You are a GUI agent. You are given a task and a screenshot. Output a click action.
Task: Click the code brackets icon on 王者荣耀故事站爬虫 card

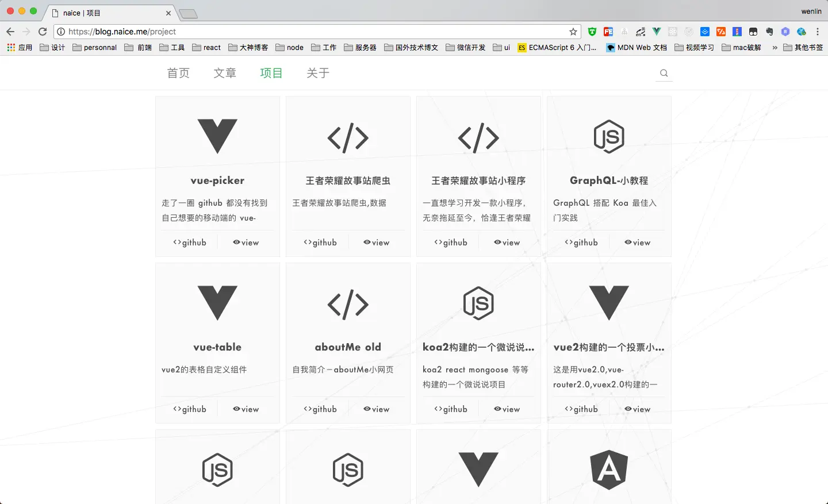point(348,137)
